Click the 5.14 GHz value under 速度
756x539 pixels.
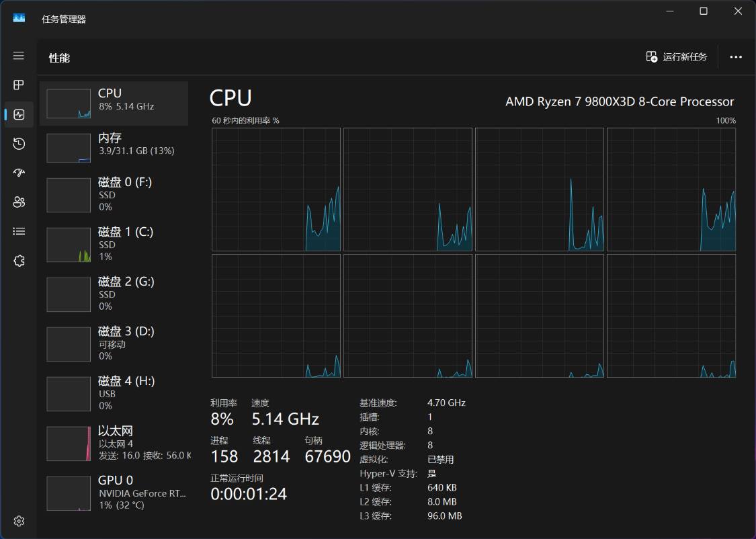286,419
